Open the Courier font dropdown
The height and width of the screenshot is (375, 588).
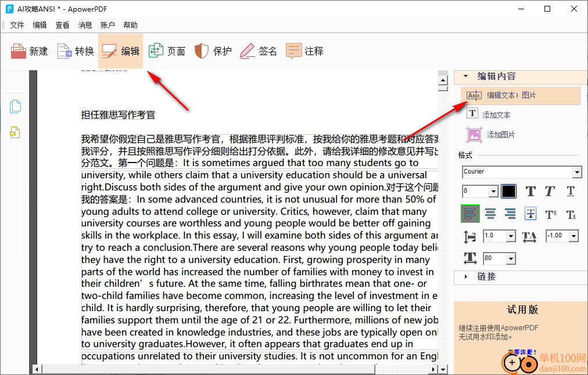pos(577,172)
